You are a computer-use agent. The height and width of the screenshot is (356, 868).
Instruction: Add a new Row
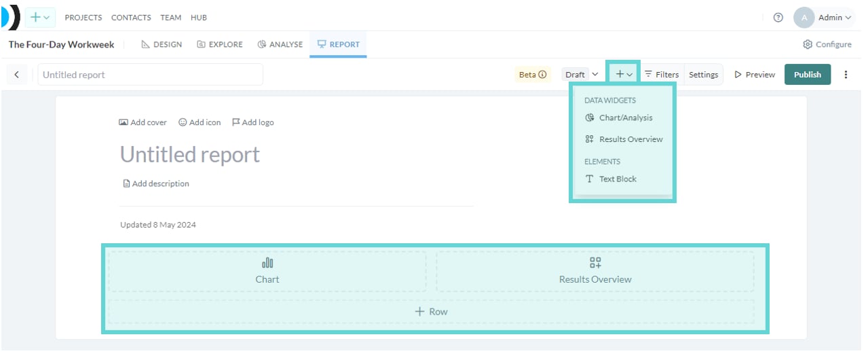(x=431, y=312)
